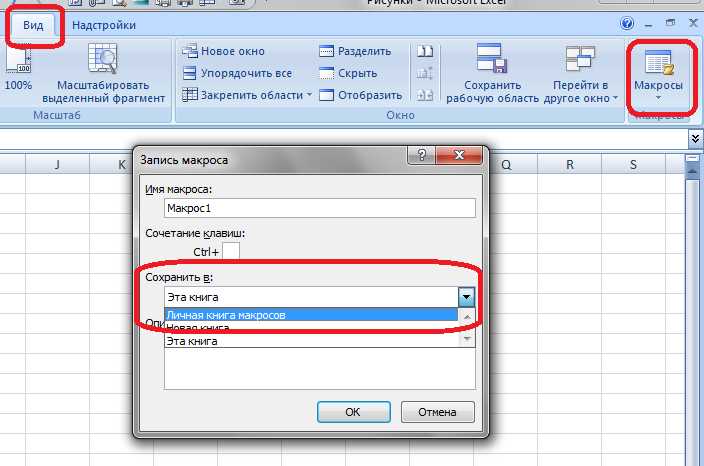Click the description text area
This screenshot has width=704, height=466.
(320, 368)
